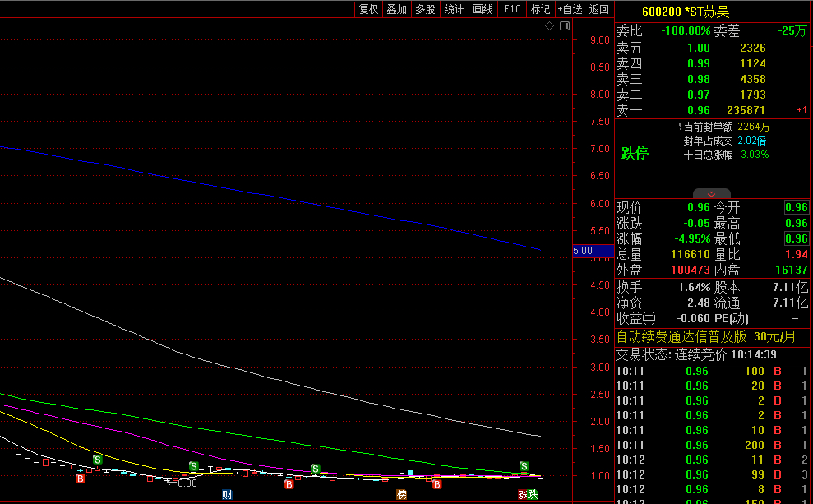This screenshot has height=504, width=813.
Task: Click the diamond icon above the chart
Action: pyautogui.click(x=550, y=26)
